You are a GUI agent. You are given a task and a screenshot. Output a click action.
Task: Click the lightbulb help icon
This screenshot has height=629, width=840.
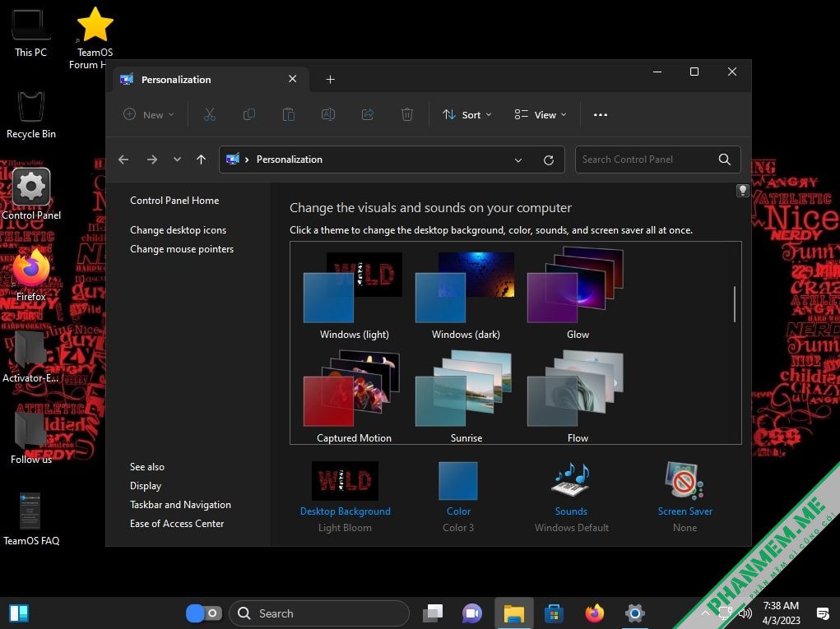[x=742, y=190]
